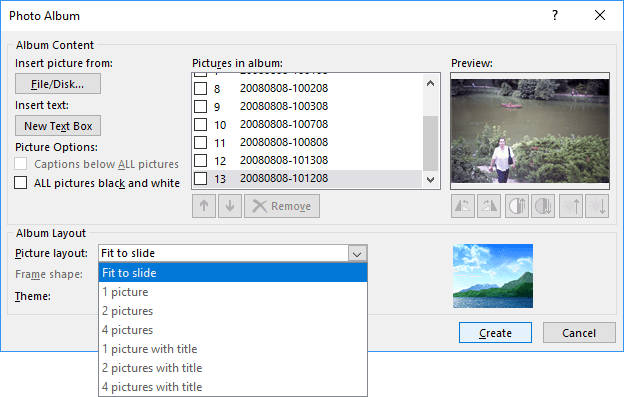The width and height of the screenshot is (624, 397).
Task: Select picture entry 20080808-100808
Action: point(284,142)
